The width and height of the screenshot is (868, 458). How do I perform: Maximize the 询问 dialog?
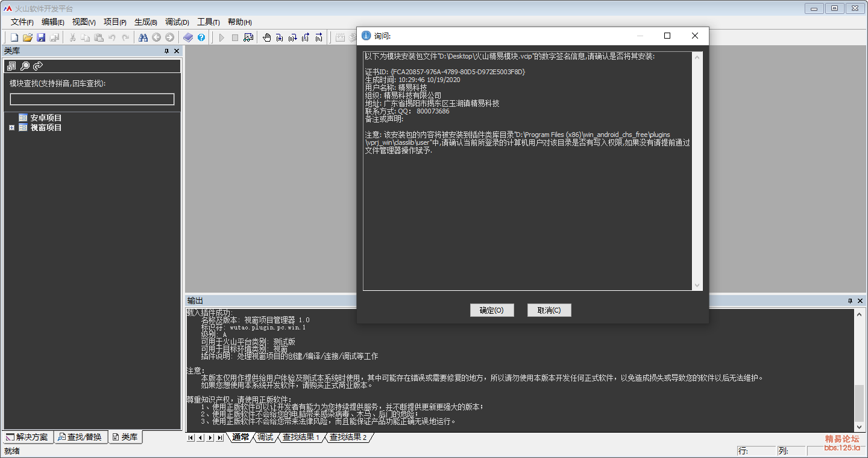667,36
